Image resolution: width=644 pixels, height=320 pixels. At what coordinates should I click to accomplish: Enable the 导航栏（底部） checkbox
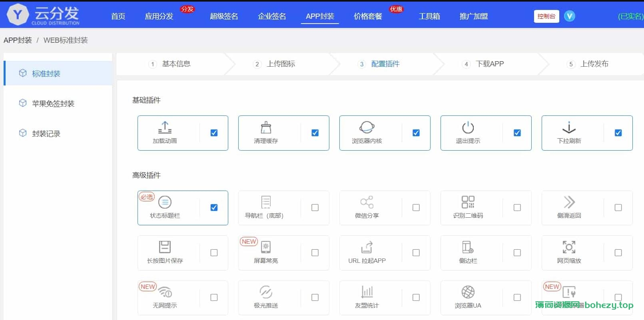tap(315, 207)
